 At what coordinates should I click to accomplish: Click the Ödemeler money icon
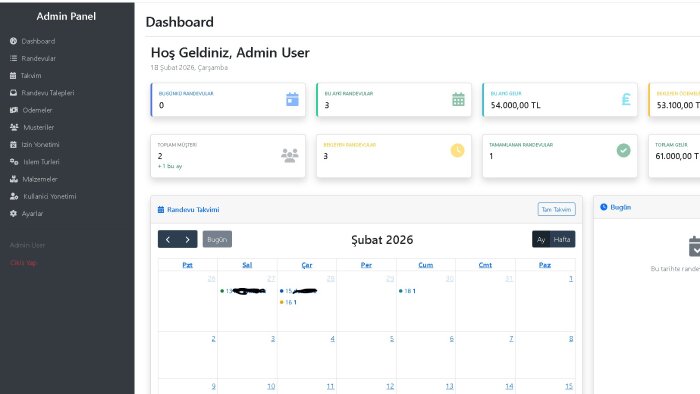[x=14, y=110]
